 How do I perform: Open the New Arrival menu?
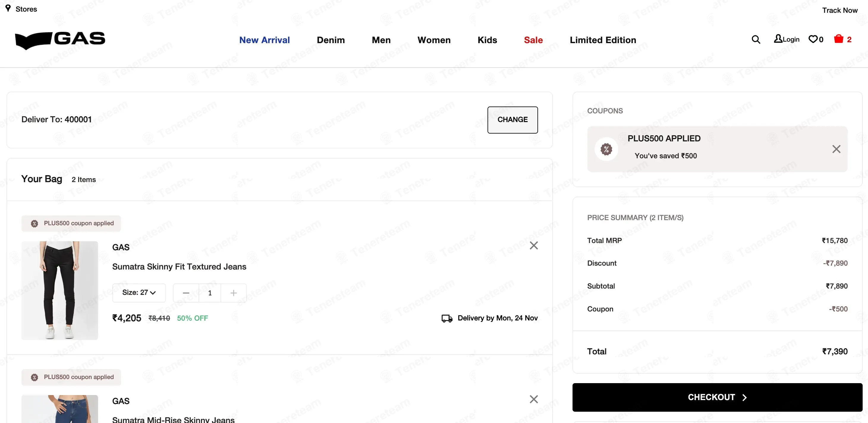(x=265, y=40)
